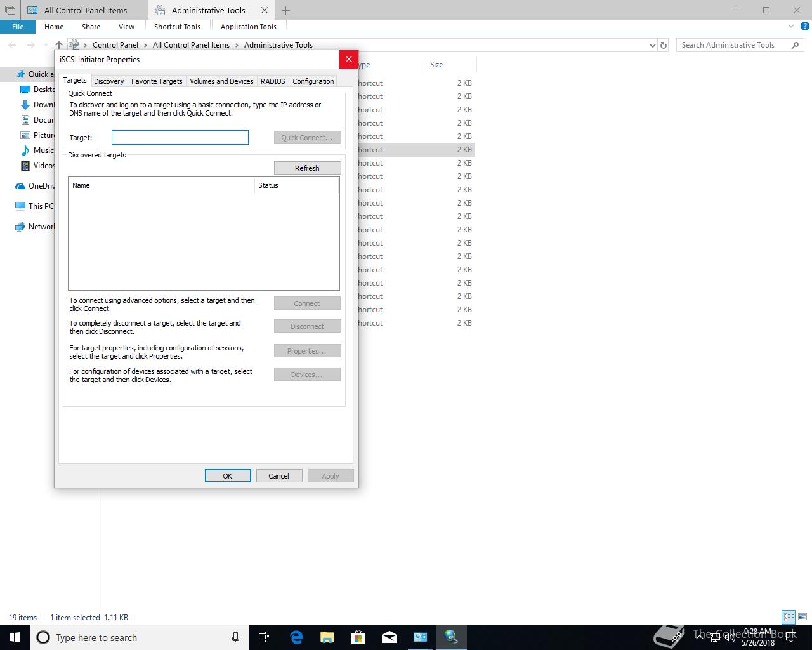
Task: Select the Targets tab
Action: [x=75, y=80]
